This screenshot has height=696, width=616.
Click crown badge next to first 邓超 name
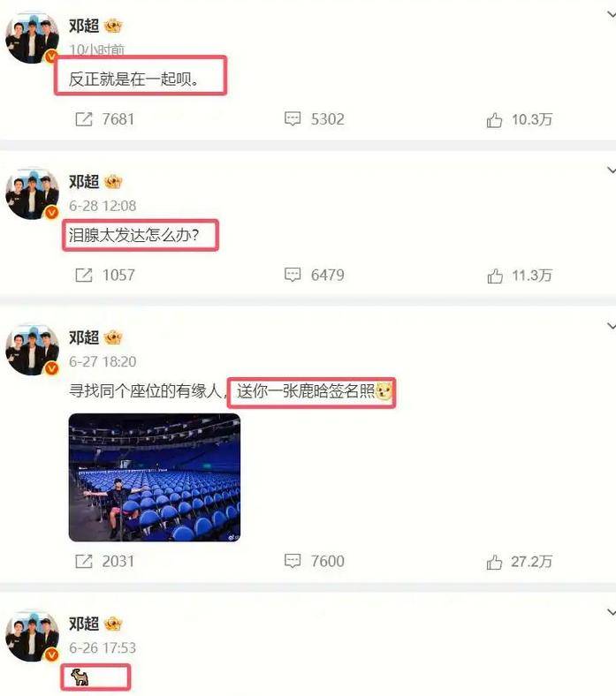(x=113, y=26)
